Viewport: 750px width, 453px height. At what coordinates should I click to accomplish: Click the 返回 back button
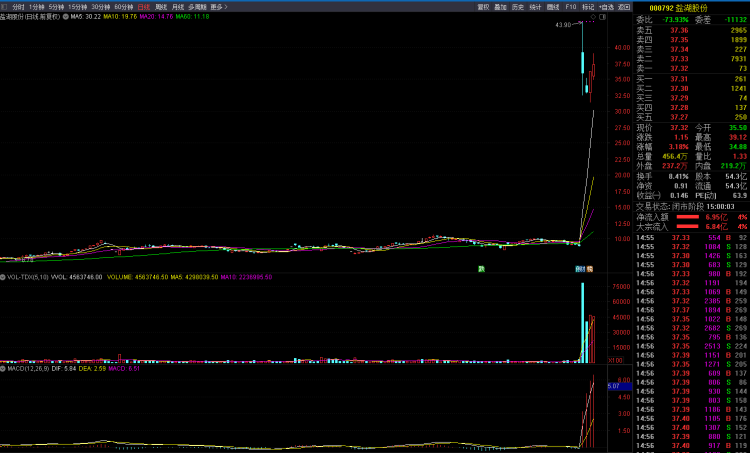pos(624,7)
